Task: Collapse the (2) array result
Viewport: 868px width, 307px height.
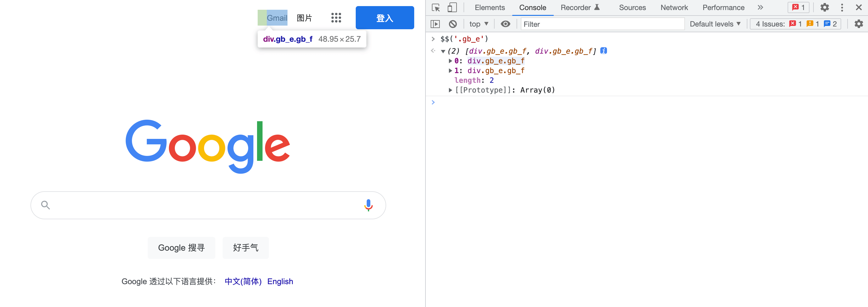Action: [x=443, y=51]
